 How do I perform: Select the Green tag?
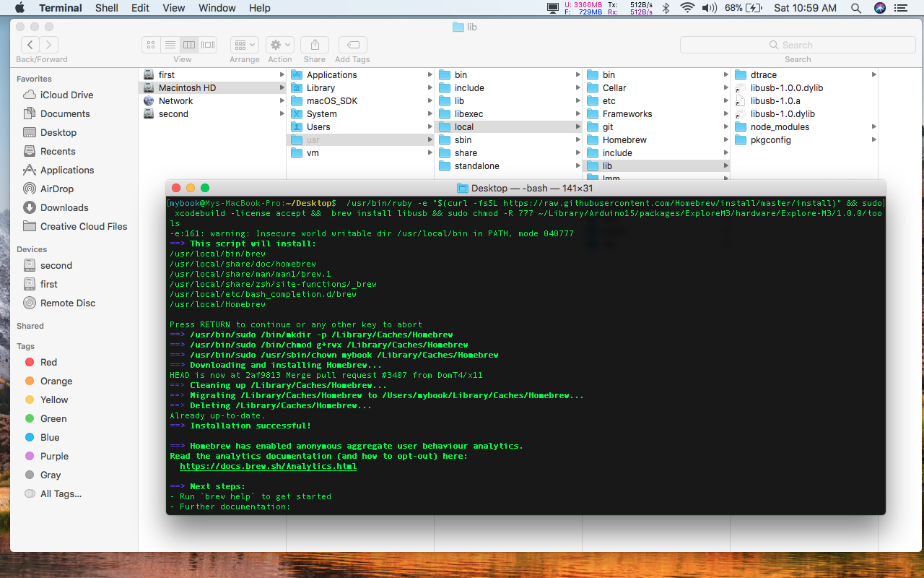click(x=53, y=418)
